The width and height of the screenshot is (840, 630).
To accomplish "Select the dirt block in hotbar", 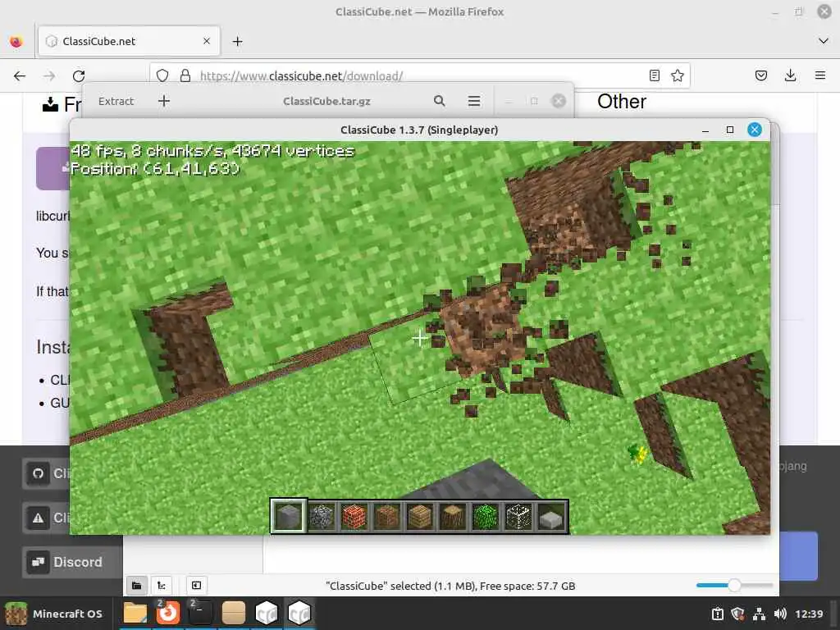I will coord(387,517).
